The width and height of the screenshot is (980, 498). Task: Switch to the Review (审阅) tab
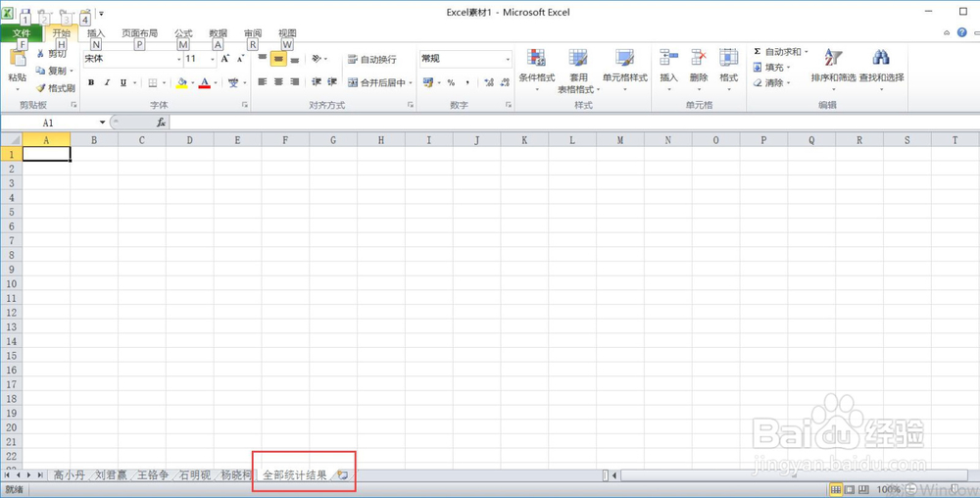click(253, 33)
